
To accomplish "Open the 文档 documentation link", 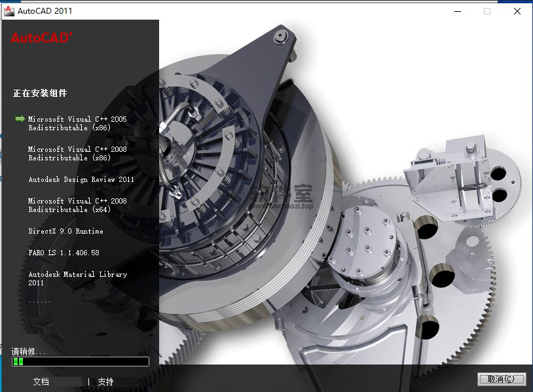I will click(41, 382).
